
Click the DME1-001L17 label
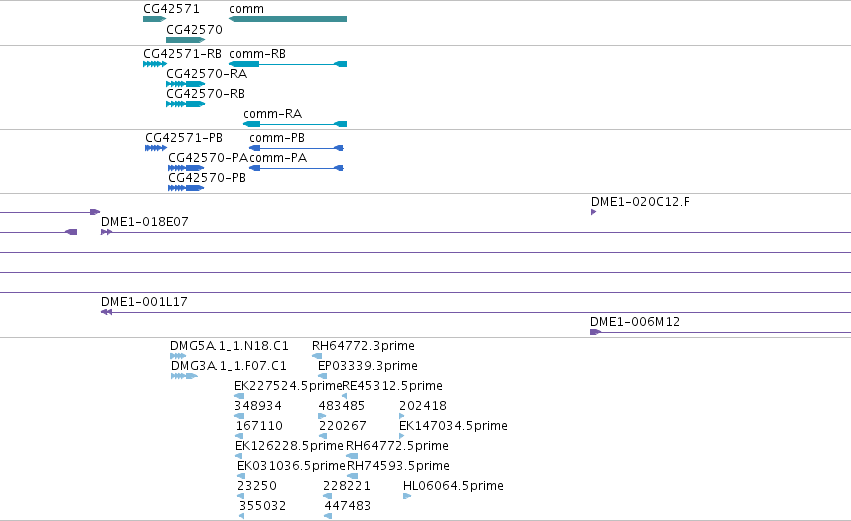(144, 302)
